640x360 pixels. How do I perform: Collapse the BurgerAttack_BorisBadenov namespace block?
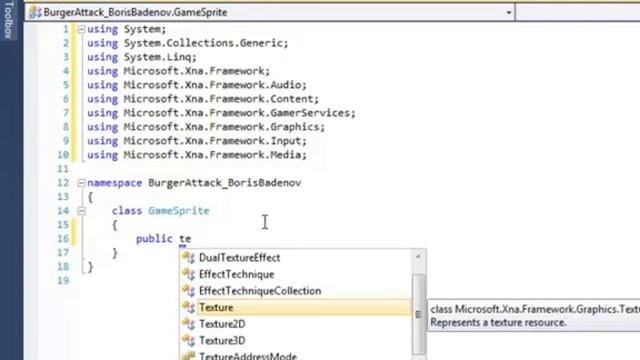tap(81, 183)
